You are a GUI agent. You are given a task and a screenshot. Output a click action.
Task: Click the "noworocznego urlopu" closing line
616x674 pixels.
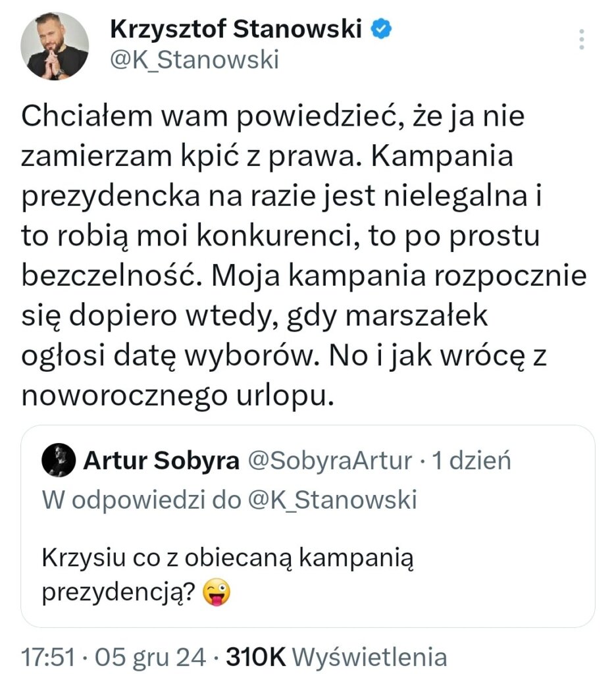point(178,395)
